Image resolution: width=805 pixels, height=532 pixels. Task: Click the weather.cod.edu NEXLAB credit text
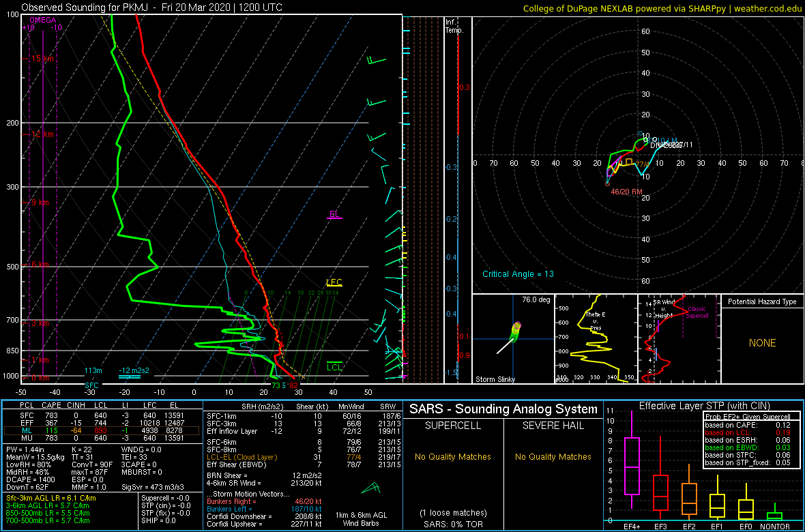tap(663, 8)
